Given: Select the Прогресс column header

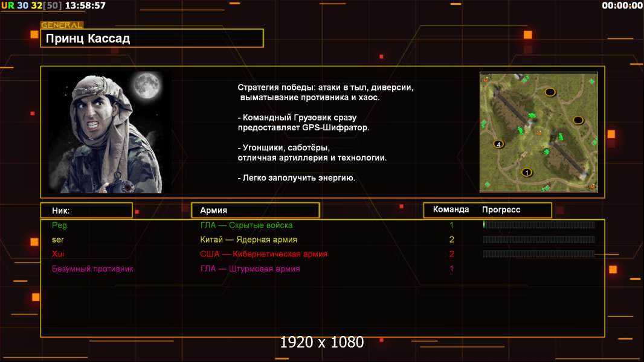Looking at the screenshot, I should 501,209.
